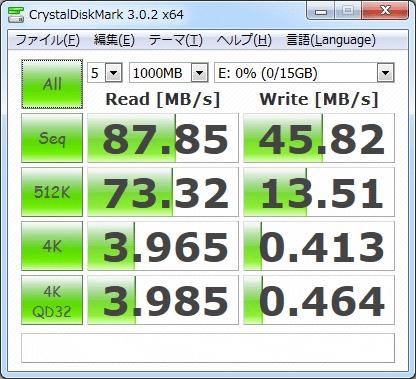The height and width of the screenshot is (379, 416).
Task: Open the テーマ(T) menu
Action: 175,40
